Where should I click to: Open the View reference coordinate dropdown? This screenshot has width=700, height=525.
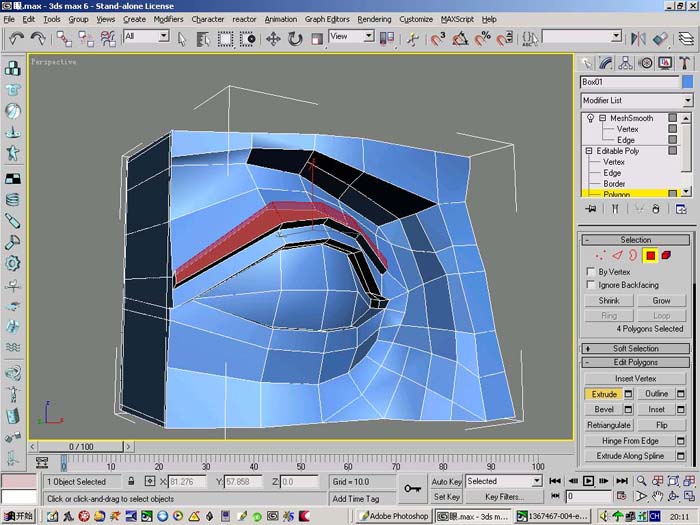coord(351,36)
